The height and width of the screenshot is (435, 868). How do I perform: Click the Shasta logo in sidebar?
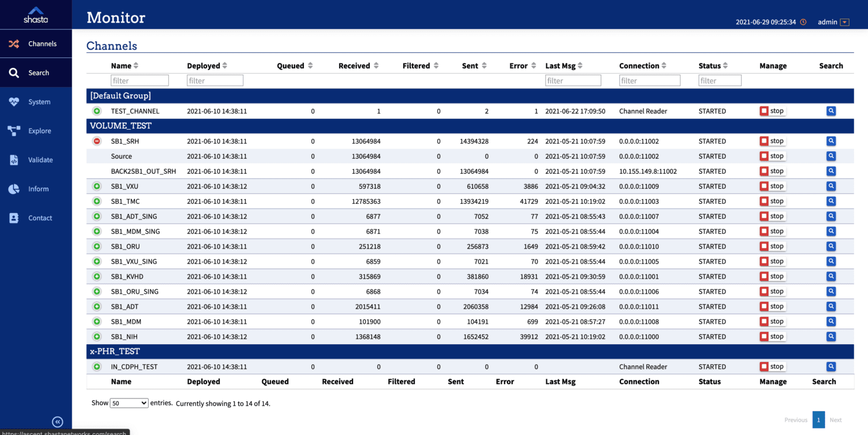[36, 14]
